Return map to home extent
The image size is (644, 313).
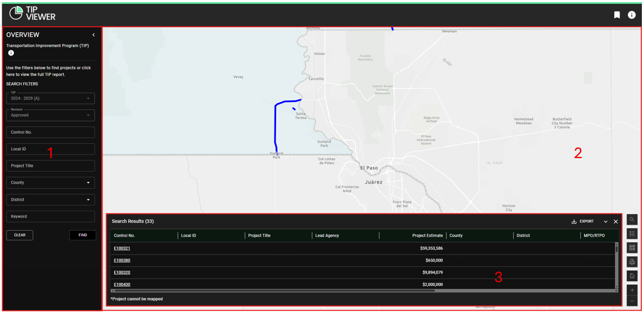tap(632, 276)
